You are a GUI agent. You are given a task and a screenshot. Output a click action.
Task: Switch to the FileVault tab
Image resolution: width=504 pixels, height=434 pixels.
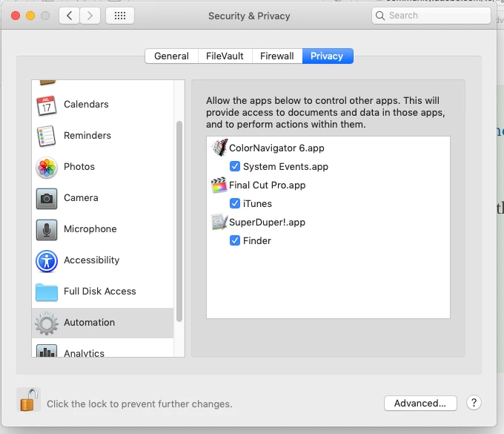tap(225, 56)
